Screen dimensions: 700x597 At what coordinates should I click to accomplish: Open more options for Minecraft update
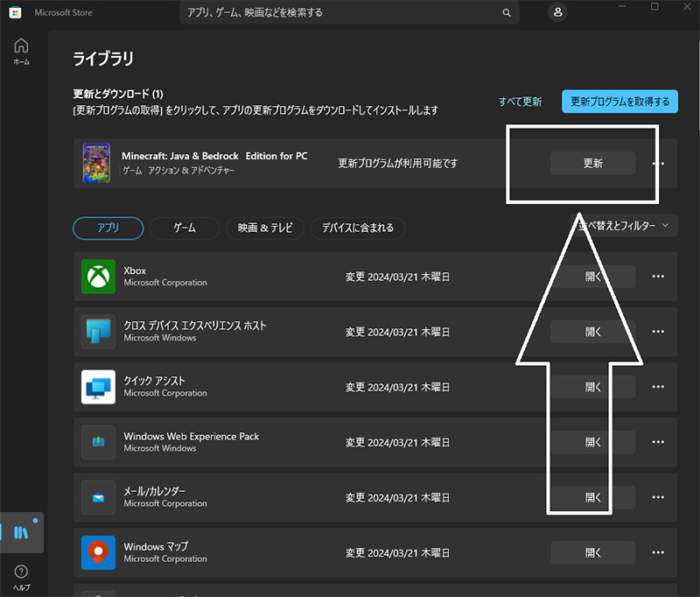(x=659, y=164)
